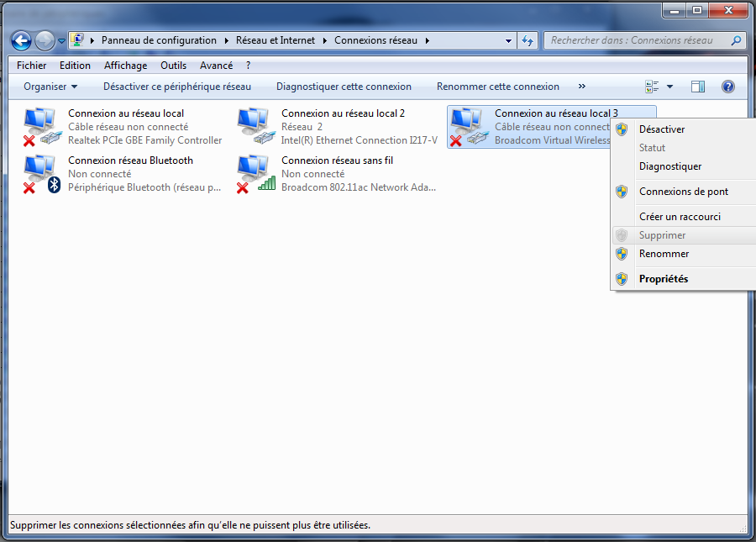This screenshot has width=756, height=542.
Task: Choose Créer un raccourci in context menu
Action: [684, 217]
